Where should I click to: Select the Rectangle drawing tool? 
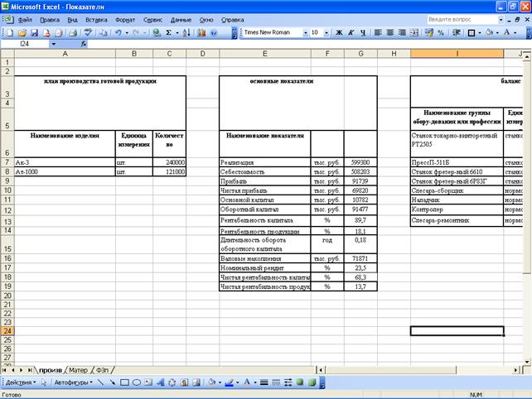point(124,382)
